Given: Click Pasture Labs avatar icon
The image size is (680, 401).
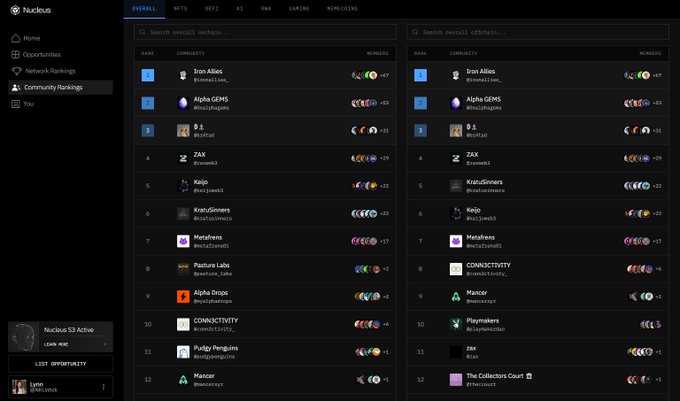Looking at the screenshot, I should coord(183,269).
